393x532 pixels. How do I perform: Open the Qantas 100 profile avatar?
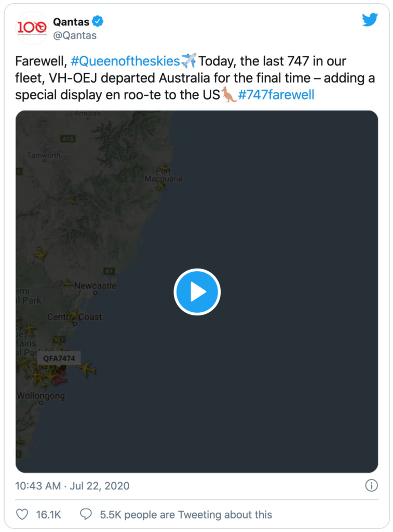click(x=32, y=28)
